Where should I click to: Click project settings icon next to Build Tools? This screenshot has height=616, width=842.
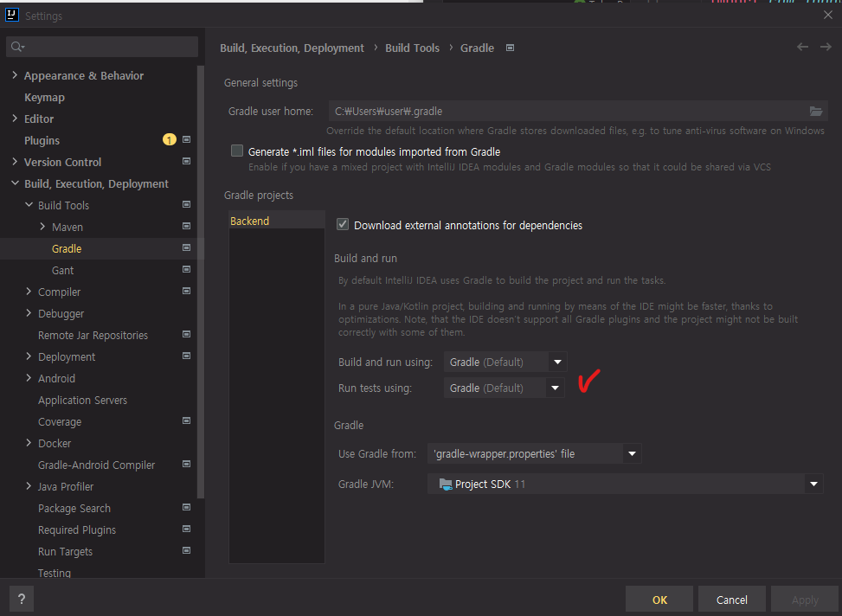tap(186, 205)
